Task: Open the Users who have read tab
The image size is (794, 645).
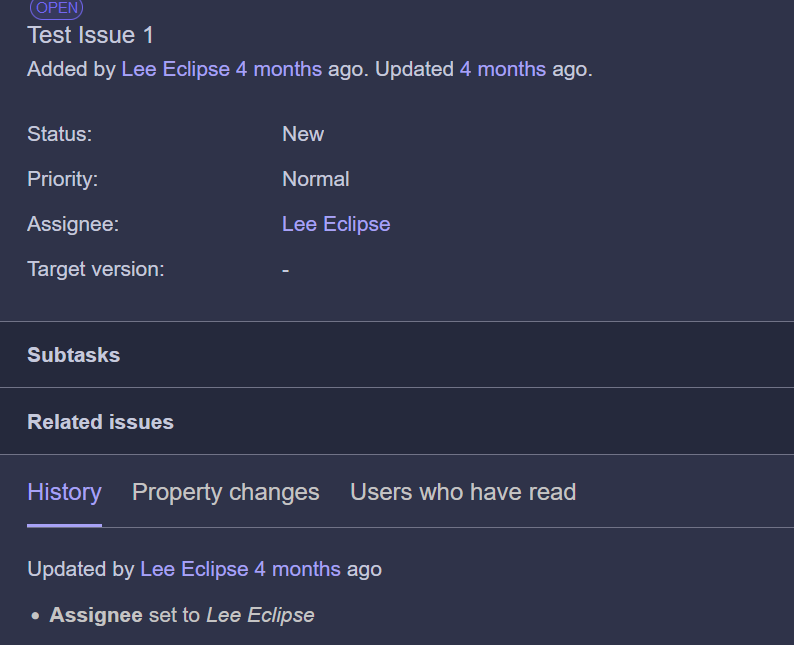Action: point(463,492)
